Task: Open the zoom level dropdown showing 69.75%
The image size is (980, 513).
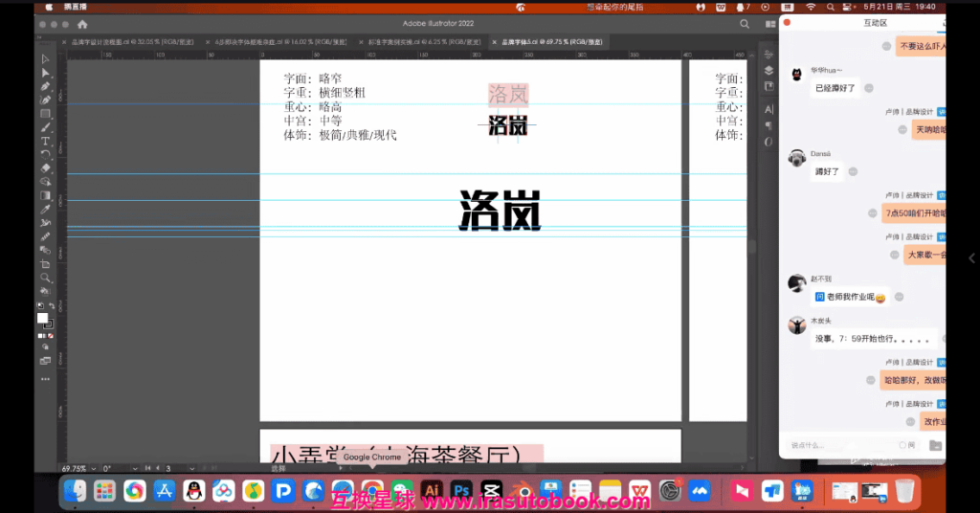Action: click(75, 468)
